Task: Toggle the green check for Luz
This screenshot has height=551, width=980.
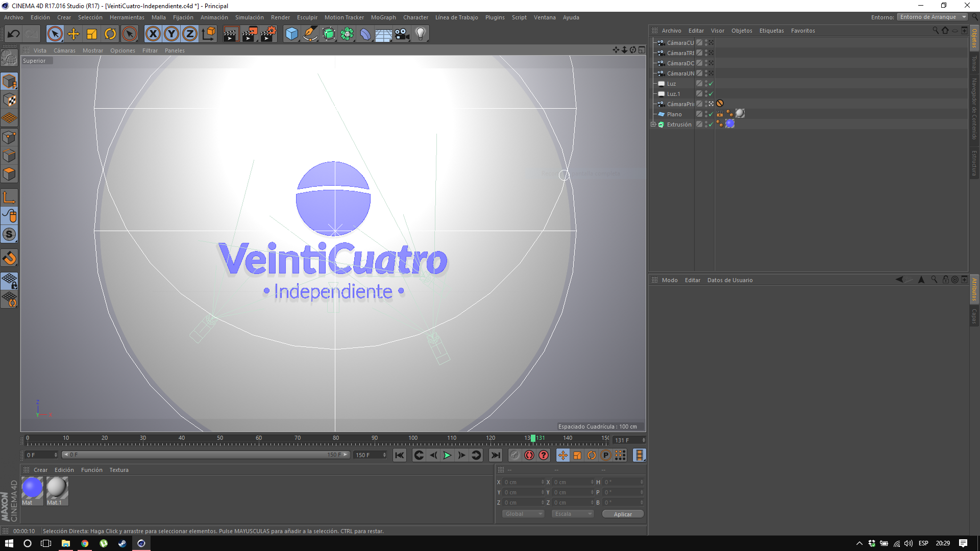Action: [711, 84]
